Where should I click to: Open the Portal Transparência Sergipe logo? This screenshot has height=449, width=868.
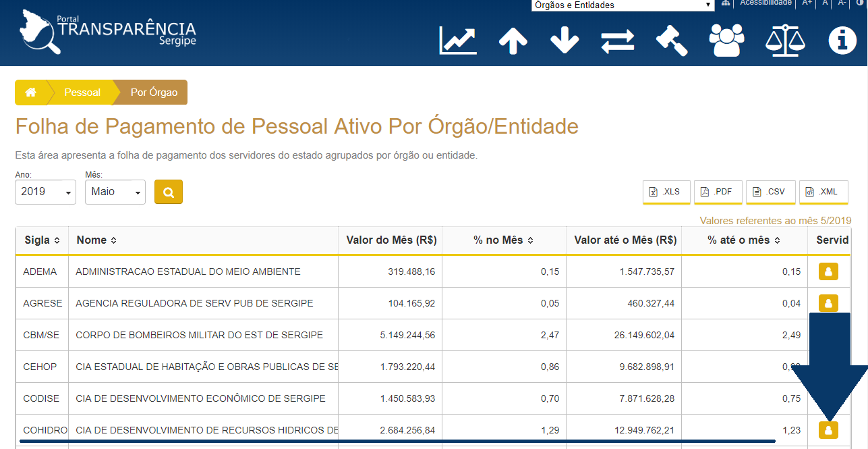[108, 32]
